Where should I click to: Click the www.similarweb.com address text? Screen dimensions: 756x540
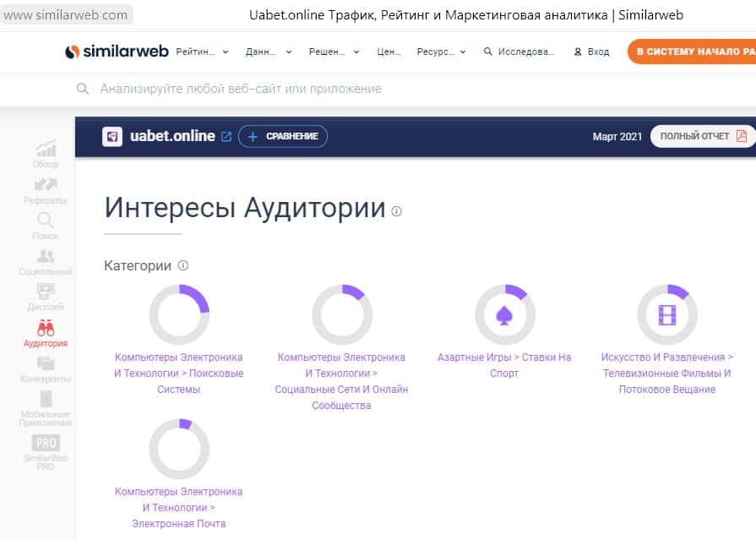[x=66, y=15]
